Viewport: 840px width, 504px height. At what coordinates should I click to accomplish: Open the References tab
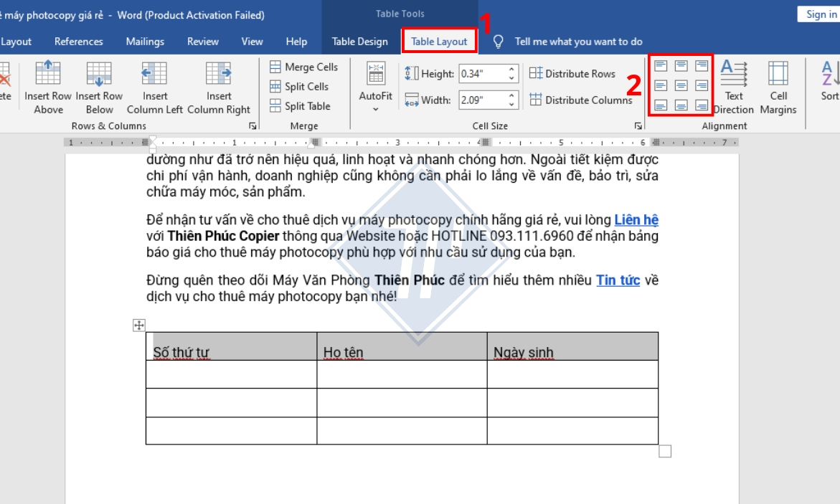78,42
